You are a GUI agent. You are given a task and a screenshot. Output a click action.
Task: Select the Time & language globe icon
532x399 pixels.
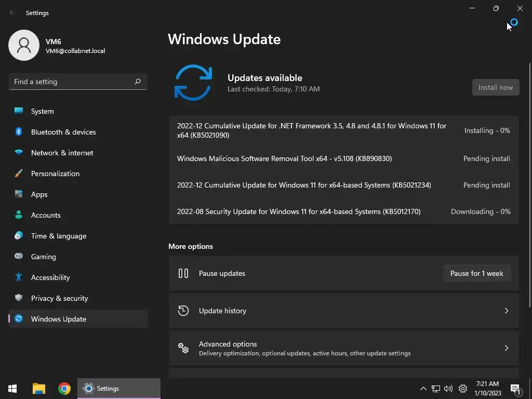pyautogui.click(x=19, y=235)
